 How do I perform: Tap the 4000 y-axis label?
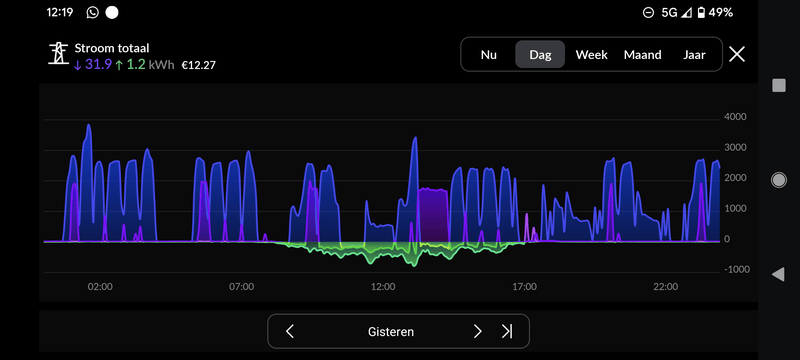735,117
